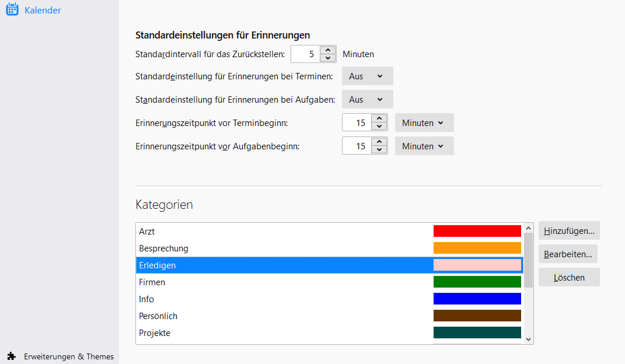Increase the Zurückstellen interval with up arrow

328,50
